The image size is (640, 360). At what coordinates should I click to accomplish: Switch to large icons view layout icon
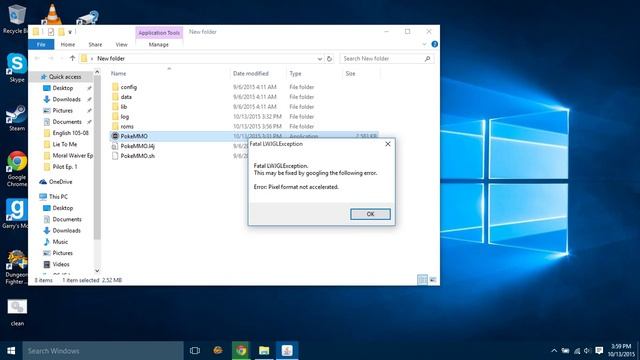click(433, 280)
